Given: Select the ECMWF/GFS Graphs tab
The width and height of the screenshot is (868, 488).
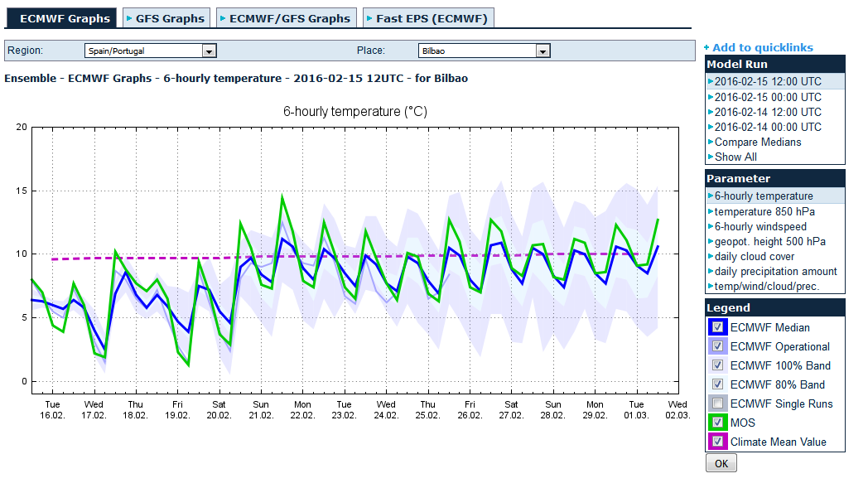Looking at the screenshot, I should (287, 18).
